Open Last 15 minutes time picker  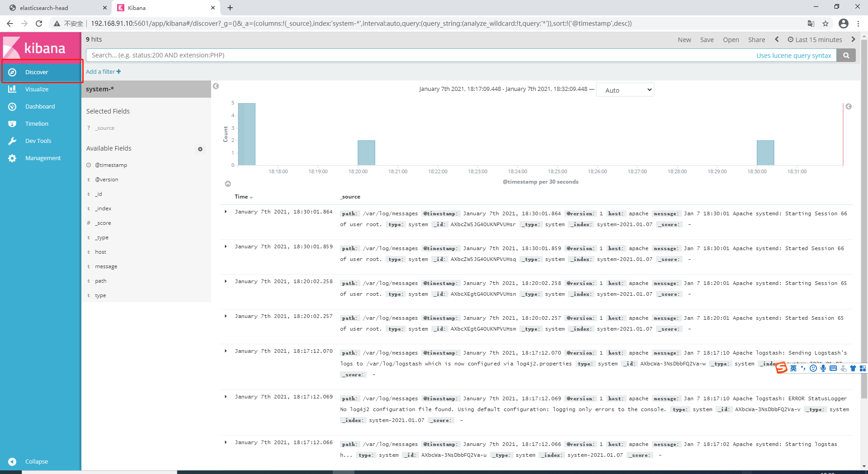815,40
